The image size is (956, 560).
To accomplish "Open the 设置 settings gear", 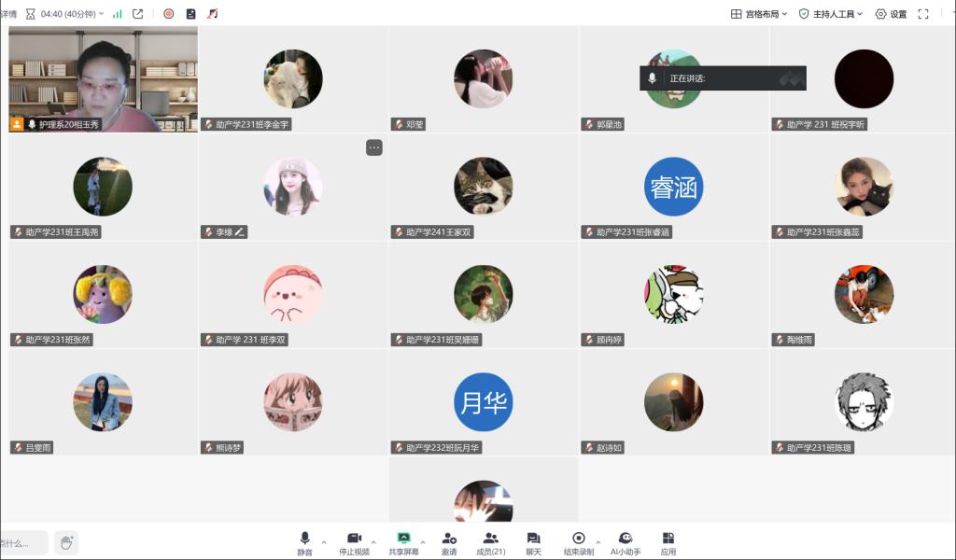I will [891, 14].
